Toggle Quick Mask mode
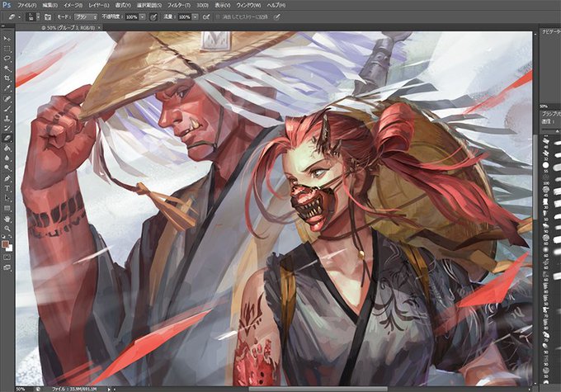This screenshot has width=561, height=392. [7, 257]
